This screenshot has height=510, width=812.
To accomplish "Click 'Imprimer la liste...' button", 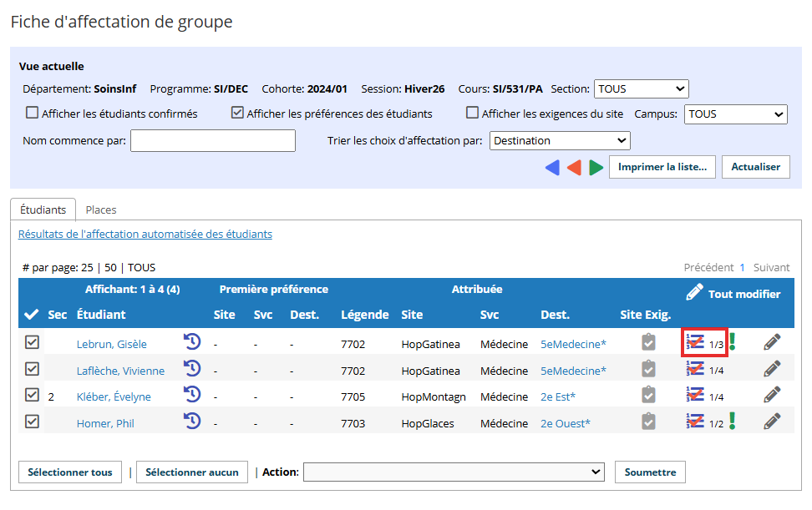I will click(662, 167).
